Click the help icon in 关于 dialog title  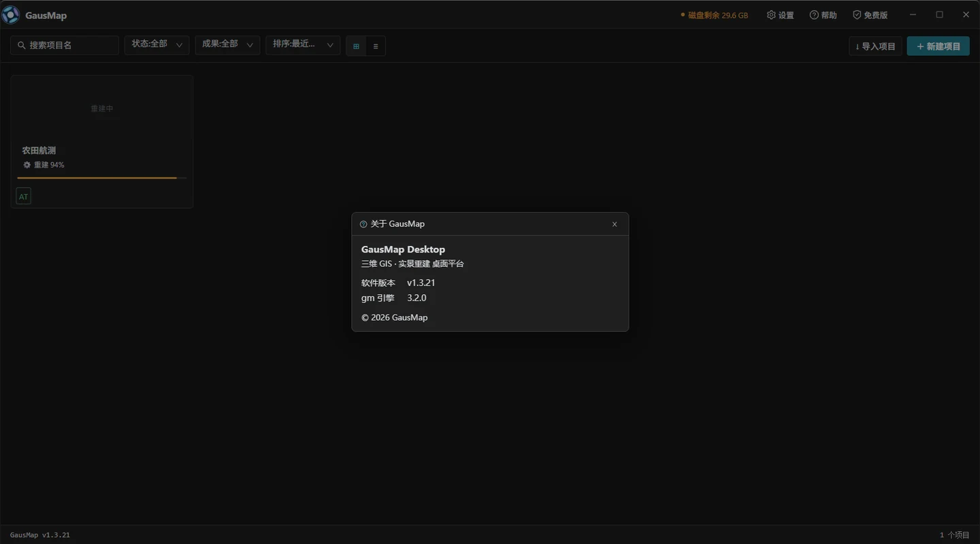(363, 224)
